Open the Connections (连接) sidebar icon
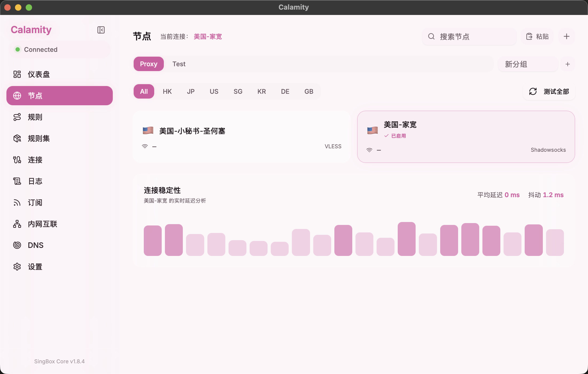Viewport: 588px width, 374px height. coord(17,160)
